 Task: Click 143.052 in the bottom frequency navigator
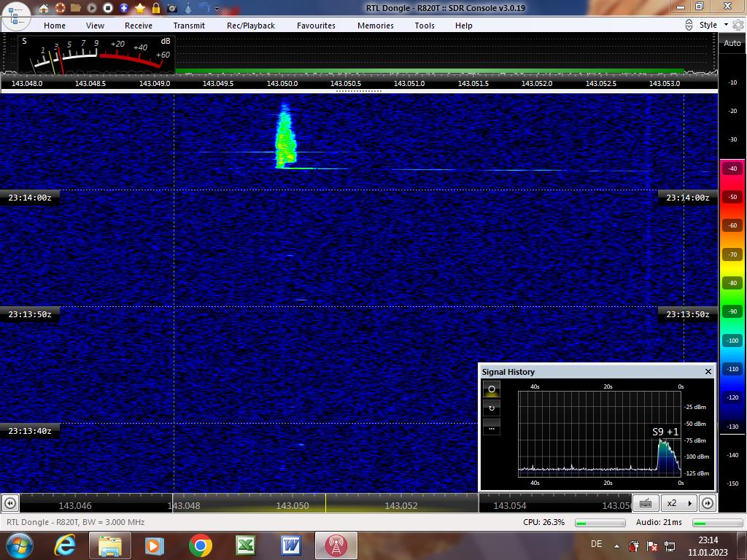pos(400,506)
